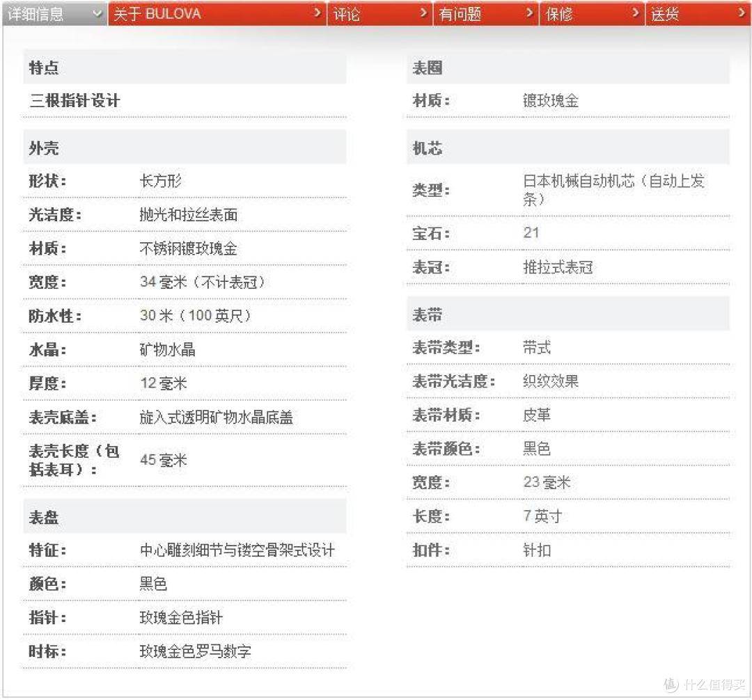Expand the arrow beside 关于 BULOVA
752x700 pixels.
[x=317, y=13]
